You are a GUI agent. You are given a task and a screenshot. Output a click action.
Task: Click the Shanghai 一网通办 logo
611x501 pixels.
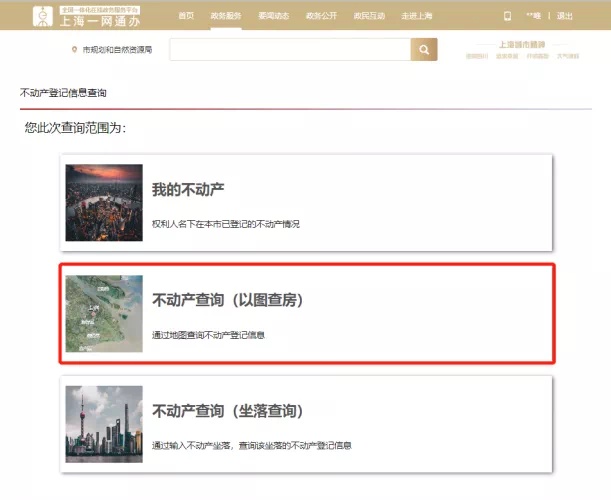click(87, 16)
